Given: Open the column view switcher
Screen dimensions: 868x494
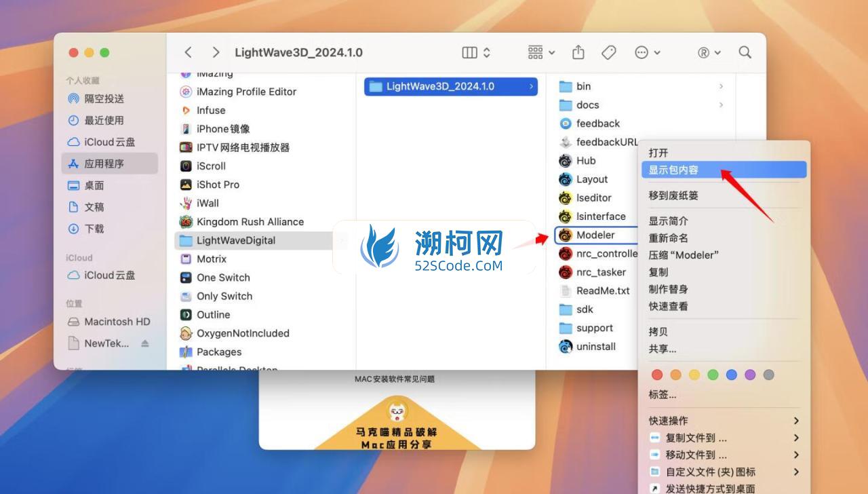Looking at the screenshot, I should click(476, 52).
